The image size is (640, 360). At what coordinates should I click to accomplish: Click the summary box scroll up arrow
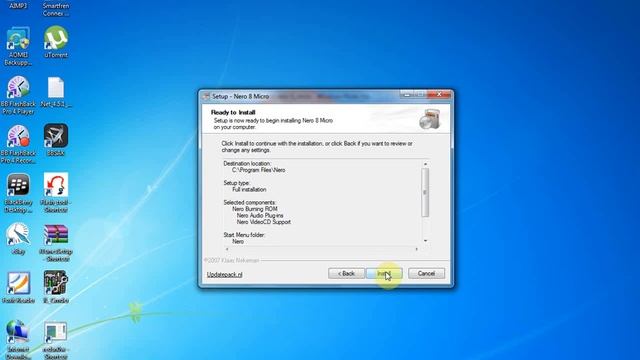[425, 164]
